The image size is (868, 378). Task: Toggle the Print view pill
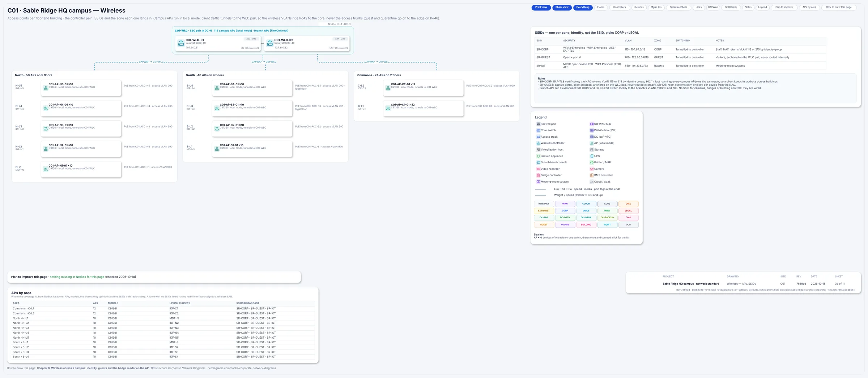coord(541,7)
